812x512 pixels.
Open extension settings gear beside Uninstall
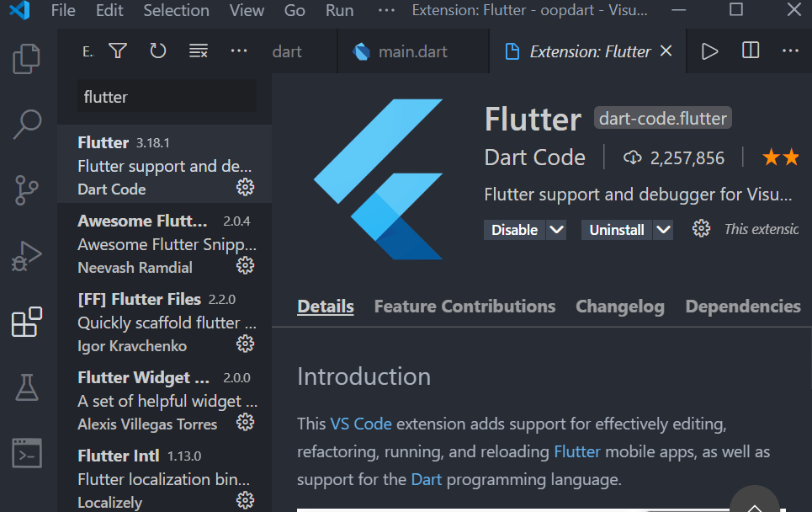(x=701, y=228)
